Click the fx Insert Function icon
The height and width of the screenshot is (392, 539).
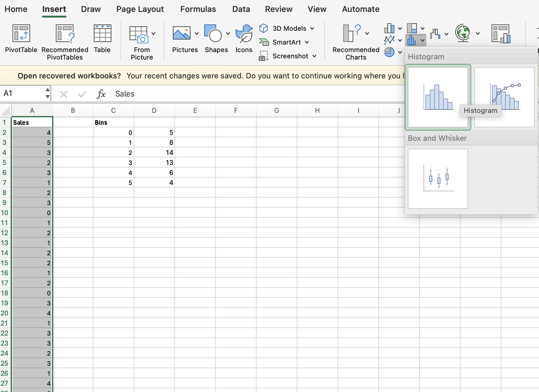[x=101, y=94]
